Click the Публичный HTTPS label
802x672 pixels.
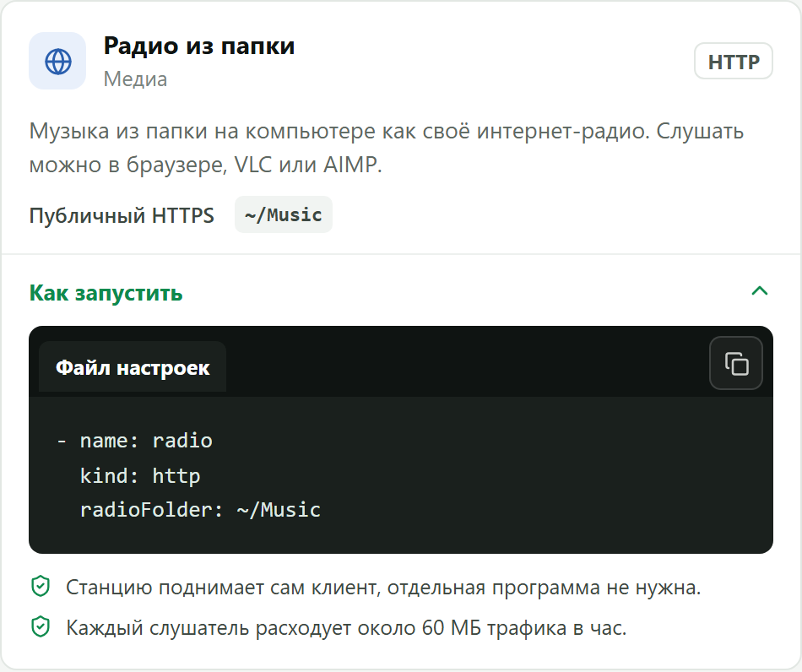[x=122, y=215]
